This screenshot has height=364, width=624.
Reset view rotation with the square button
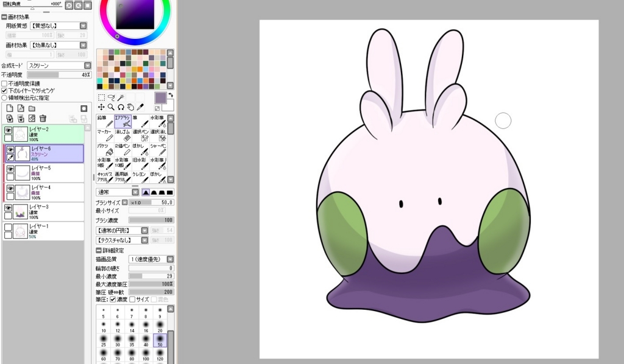[x=88, y=5]
